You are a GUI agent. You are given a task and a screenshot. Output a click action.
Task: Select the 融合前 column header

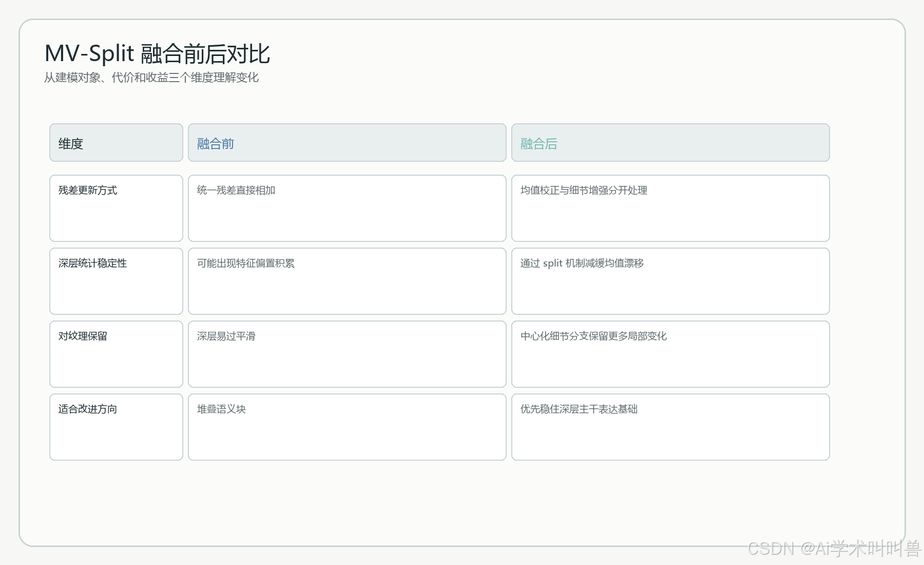(x=347, y=143)
